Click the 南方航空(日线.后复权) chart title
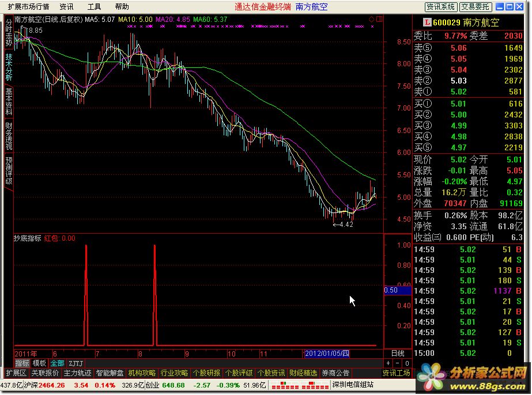 (48, 20)
